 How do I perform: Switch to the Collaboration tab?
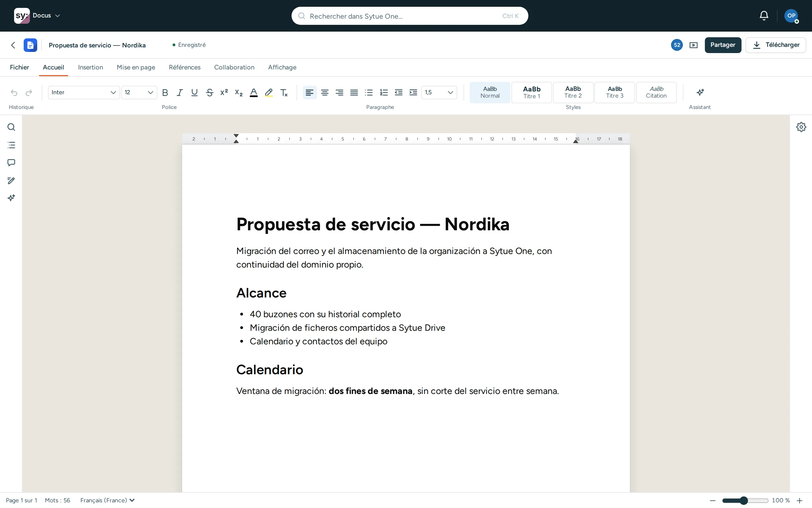(234, 67)
